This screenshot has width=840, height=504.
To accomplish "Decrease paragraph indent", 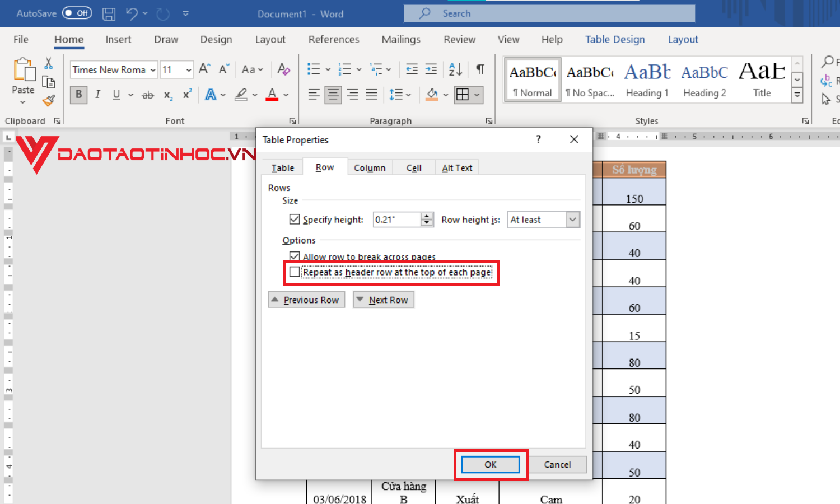I will (x=412, y=69).
